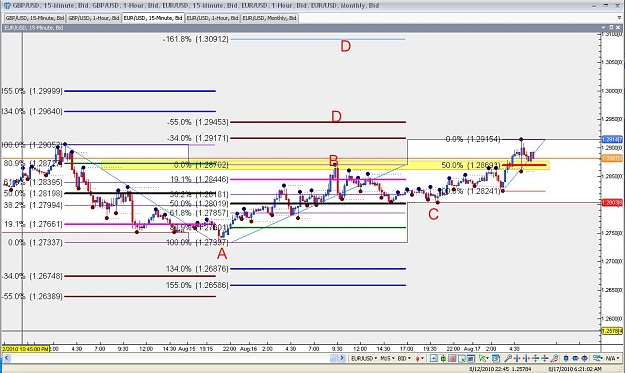Viewport: 625px width, 373px height.
Task: Click status bar text 8/17/2010 6:21:02 AM
Action: (575, 369)
